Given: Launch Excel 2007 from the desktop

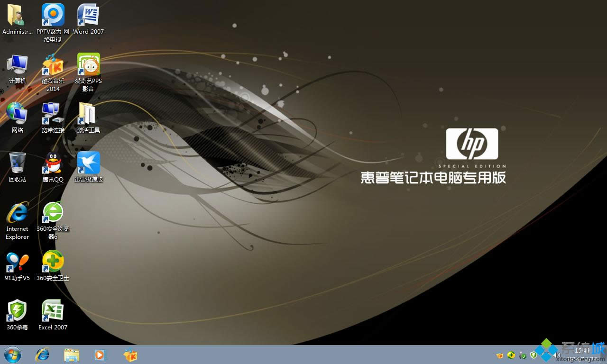Looking at the screenshot, I should (53, 311).
